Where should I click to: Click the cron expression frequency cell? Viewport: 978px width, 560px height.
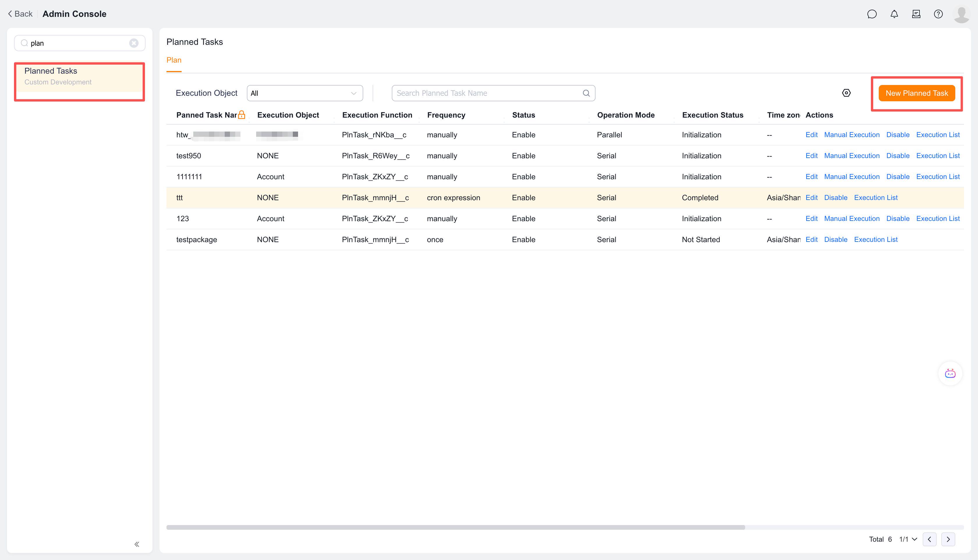(453, 198)
